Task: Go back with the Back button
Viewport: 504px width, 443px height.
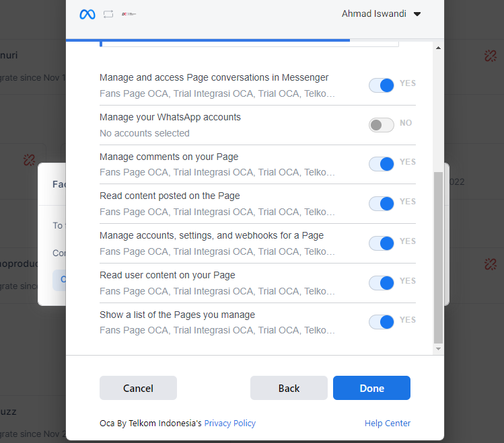Action: coord(289,388)
